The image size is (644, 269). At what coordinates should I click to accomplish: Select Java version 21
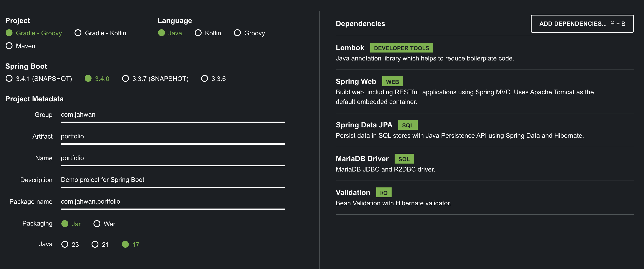tap(95, 244)
